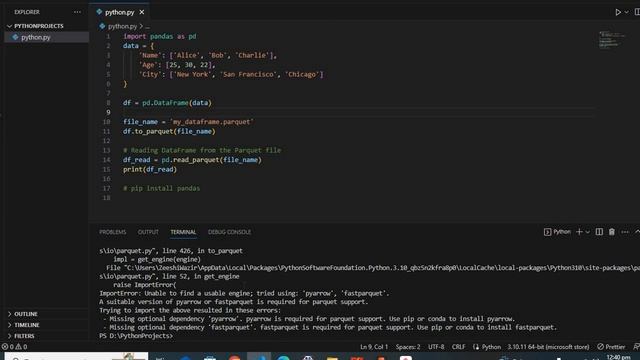
Task: Switch to the python.py editor tab
Action: click(119, 12)
